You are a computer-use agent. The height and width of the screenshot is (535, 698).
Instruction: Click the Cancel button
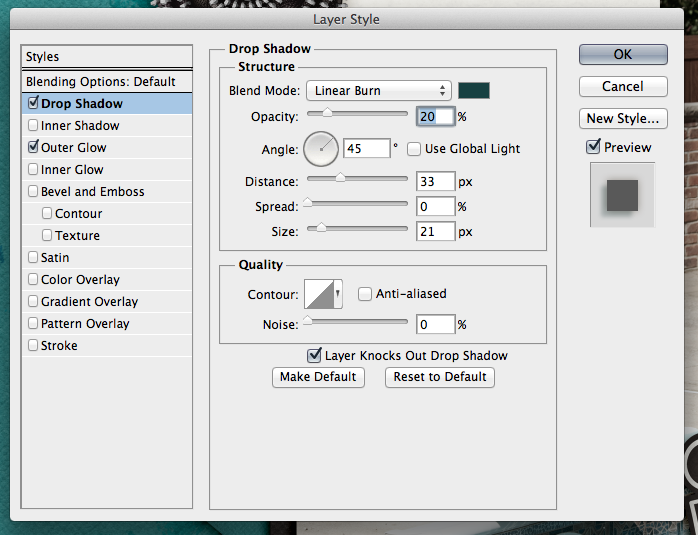(623, 86)
